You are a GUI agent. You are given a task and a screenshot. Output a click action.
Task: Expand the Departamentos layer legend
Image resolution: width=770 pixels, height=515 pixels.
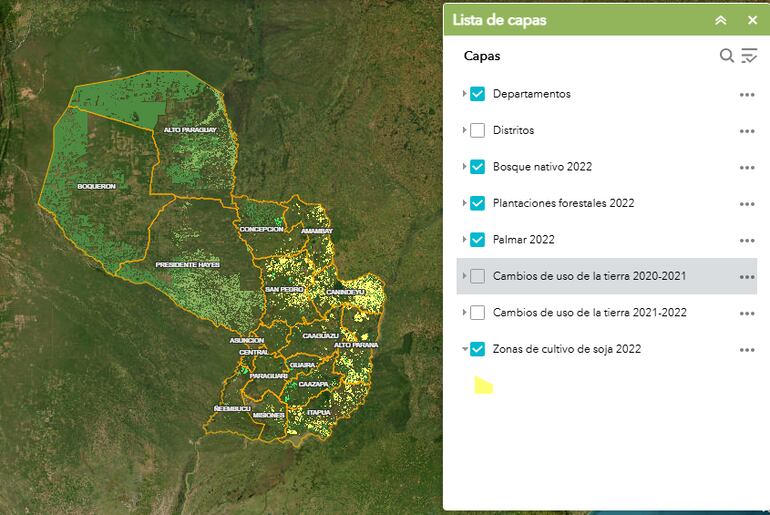coord(464,94)
